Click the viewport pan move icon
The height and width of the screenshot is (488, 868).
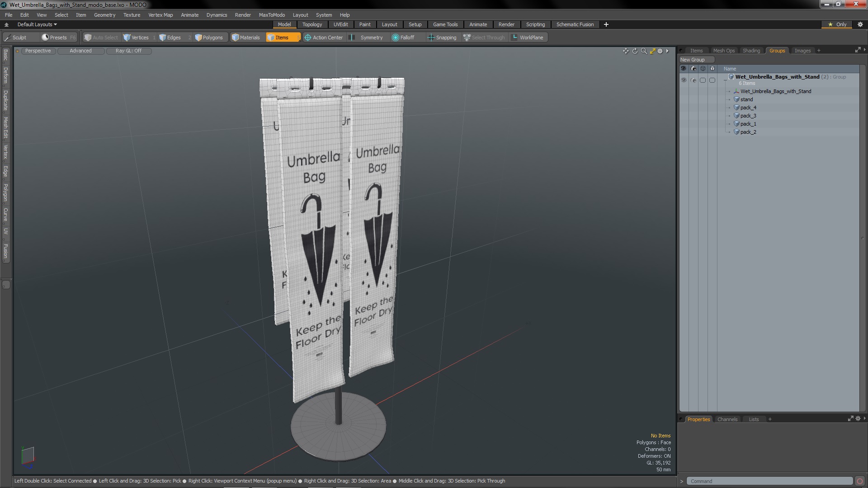(x=626, y=51)
